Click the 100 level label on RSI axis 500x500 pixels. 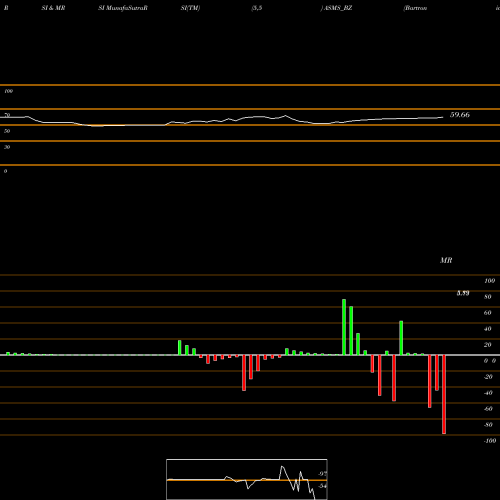pos(9,91)
